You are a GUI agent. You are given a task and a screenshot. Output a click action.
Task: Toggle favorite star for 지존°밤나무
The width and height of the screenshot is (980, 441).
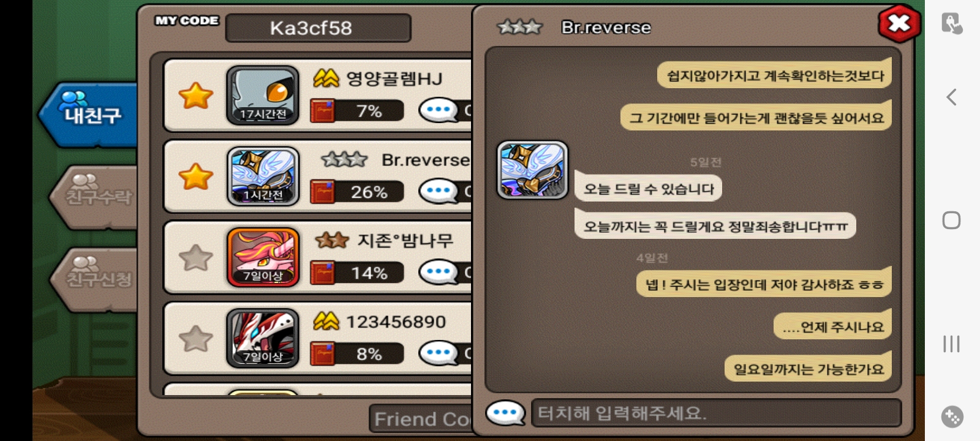click(x=195, y=258)
